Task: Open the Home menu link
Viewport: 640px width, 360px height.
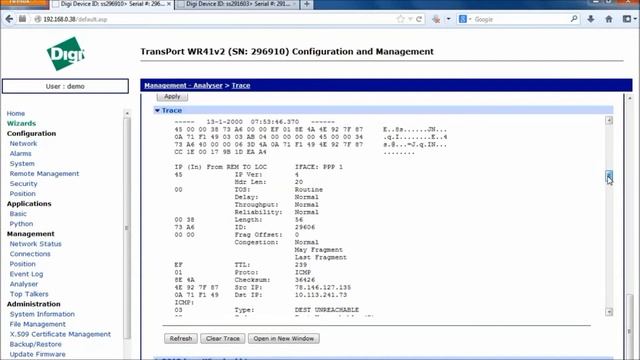Action: point(16,113)
